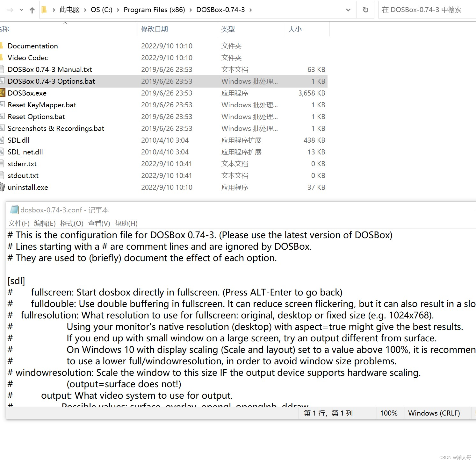Open Notepad 查看(V) menu
Viewport: 476px width, 463px height.
(99, 223)
